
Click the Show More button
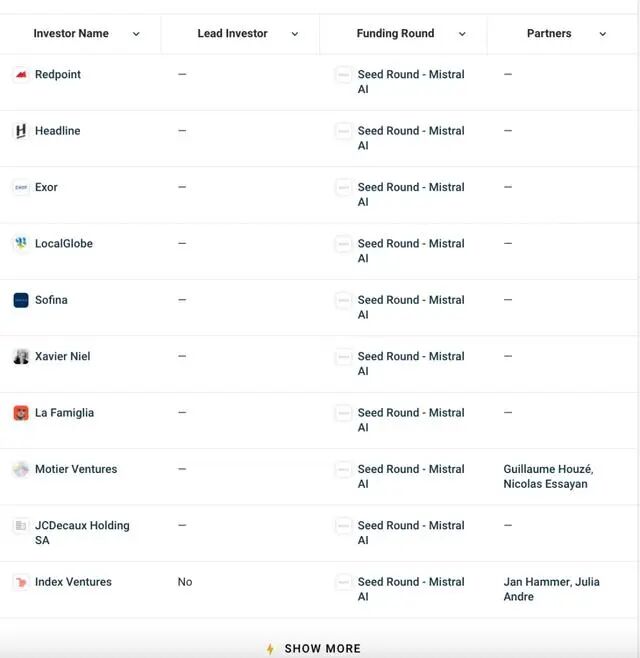[320, 649]
